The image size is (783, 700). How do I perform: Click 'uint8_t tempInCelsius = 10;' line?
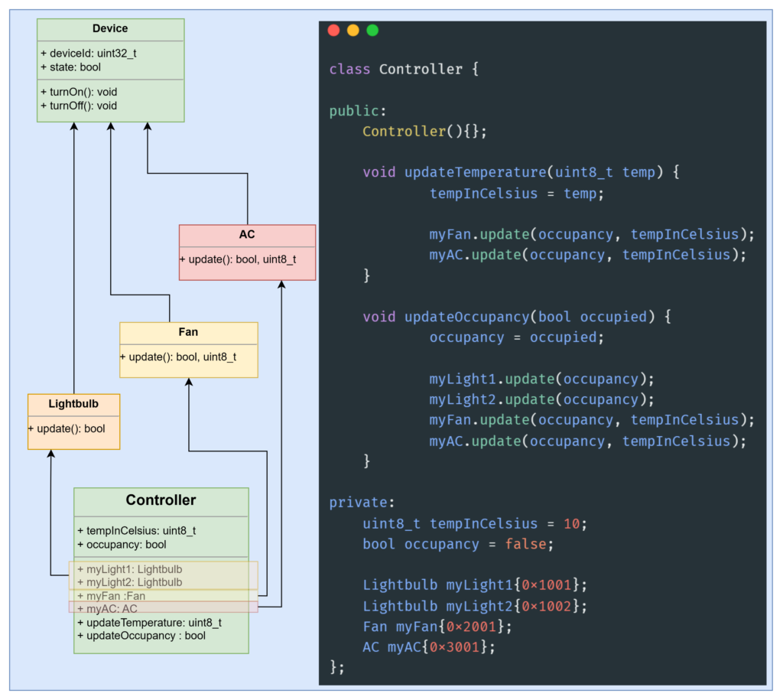pyautogui.click(x=475, y=523)
